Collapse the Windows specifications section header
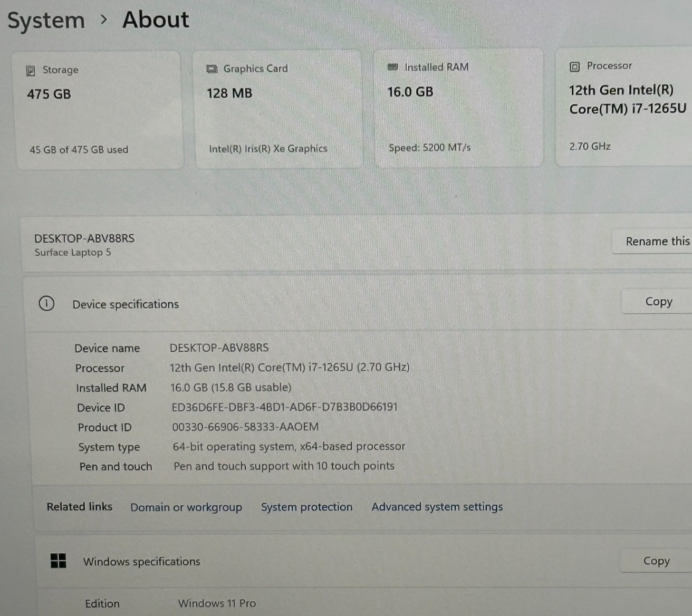Viewport: 692px width, 616px height. pyautogui.click(x=364, y=561)
